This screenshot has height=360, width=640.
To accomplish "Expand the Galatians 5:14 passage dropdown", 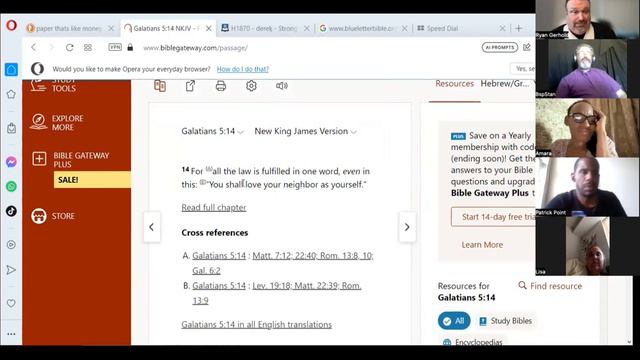I will (x=212, y=131).
